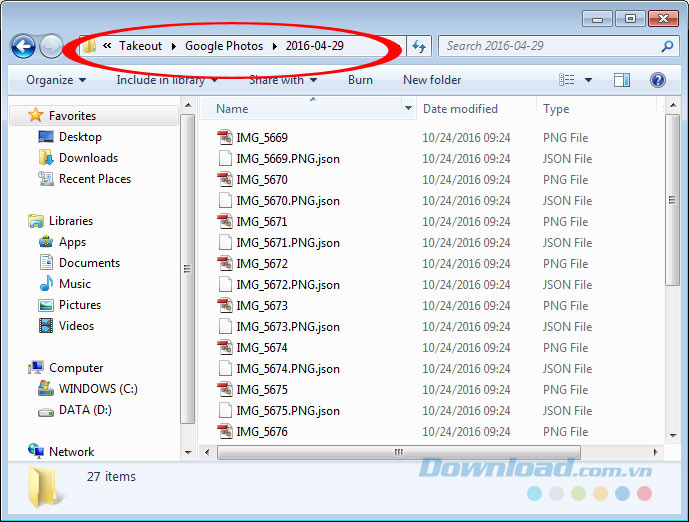The width and height of the screenshot is (689, 522).
Task: Open the Include in library dropdown
Action: (x=167, y=80)
